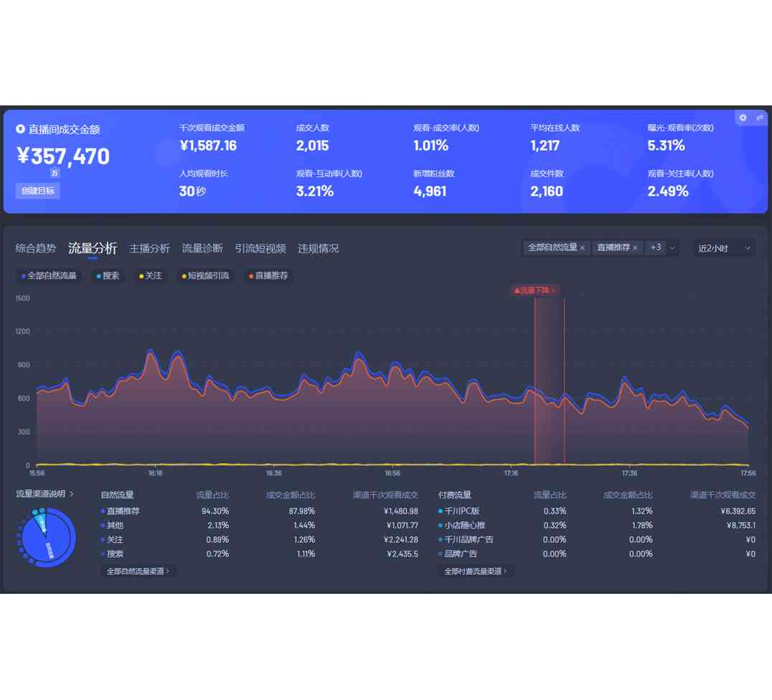The image size is (772, 700).
Task: Click the 创建目标 button
Action: coord(38,191)
